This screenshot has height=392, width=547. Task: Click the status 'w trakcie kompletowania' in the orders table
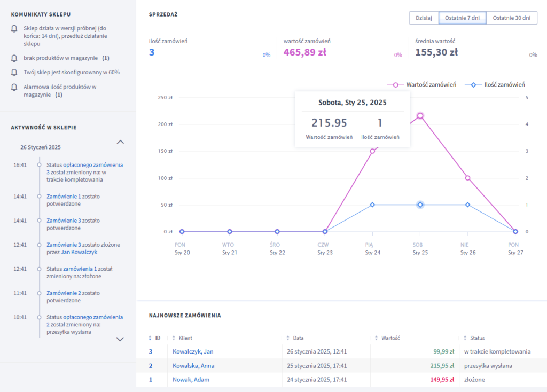pyautogui.click(x=497, y=351)
